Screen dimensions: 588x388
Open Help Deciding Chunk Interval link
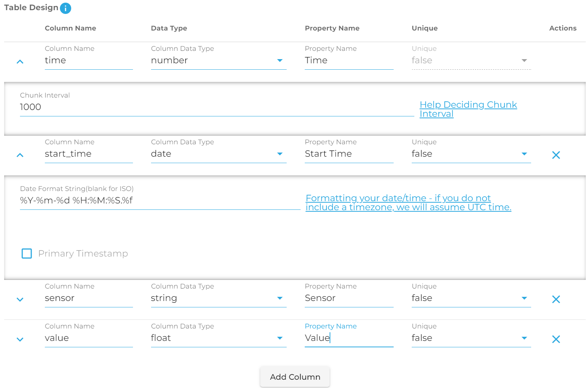468,109
